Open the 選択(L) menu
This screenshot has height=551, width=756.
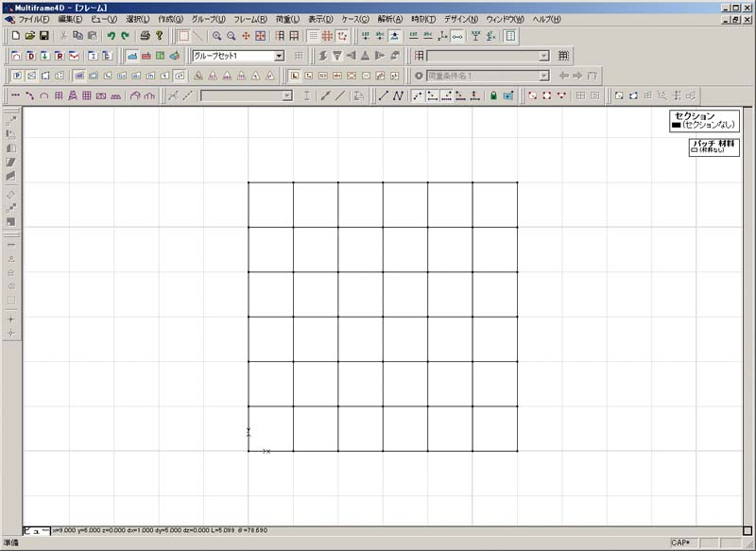click(x=138, y=19)
